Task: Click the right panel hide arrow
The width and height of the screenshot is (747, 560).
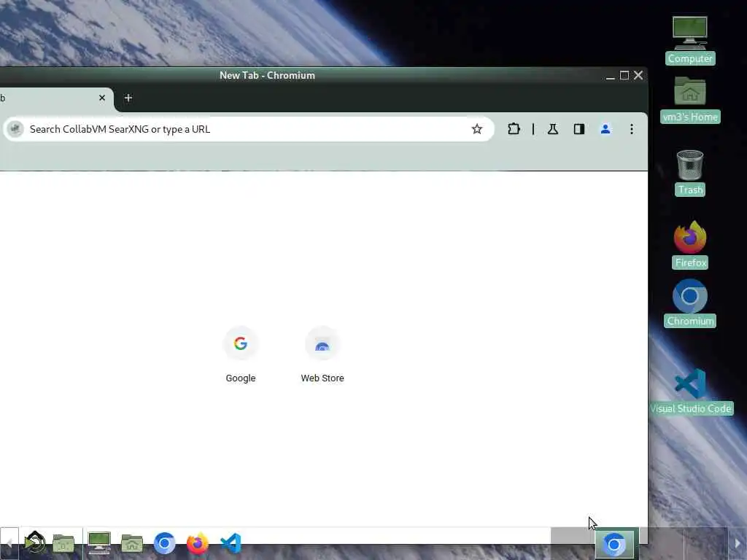Action: click(x=738, y=543)
